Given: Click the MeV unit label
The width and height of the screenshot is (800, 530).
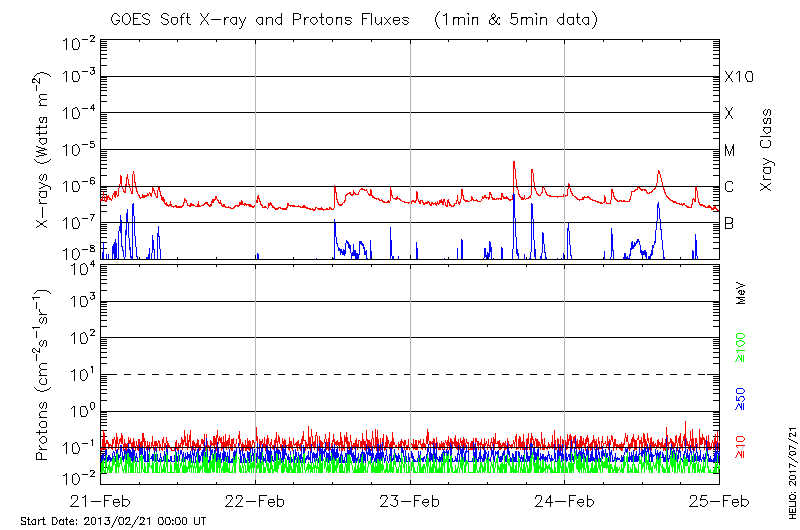Looking at the screenshot, I should 741,294.
